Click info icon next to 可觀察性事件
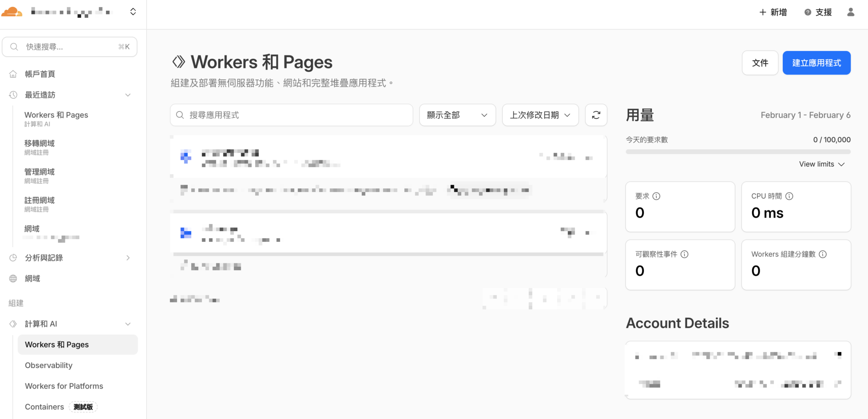This screenshot has height=419, width=868. pyautogui.click(x=684, y=254)
